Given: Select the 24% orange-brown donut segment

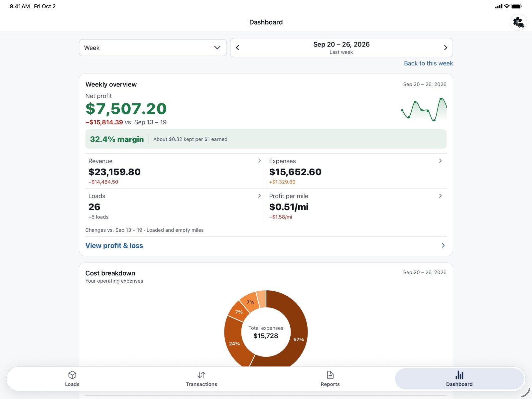Looking at the screenshot, I should 235,343.
